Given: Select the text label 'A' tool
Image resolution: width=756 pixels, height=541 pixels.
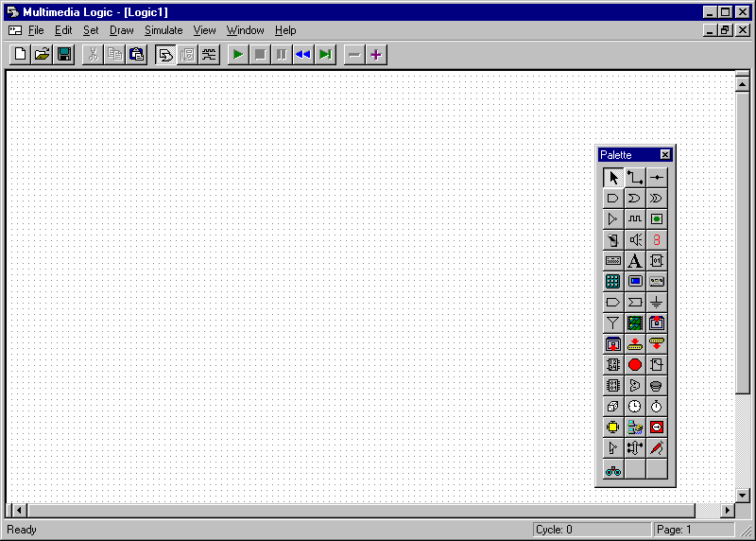Looking at the screenshot, I should pyautogui.click(x=635, y=260).
